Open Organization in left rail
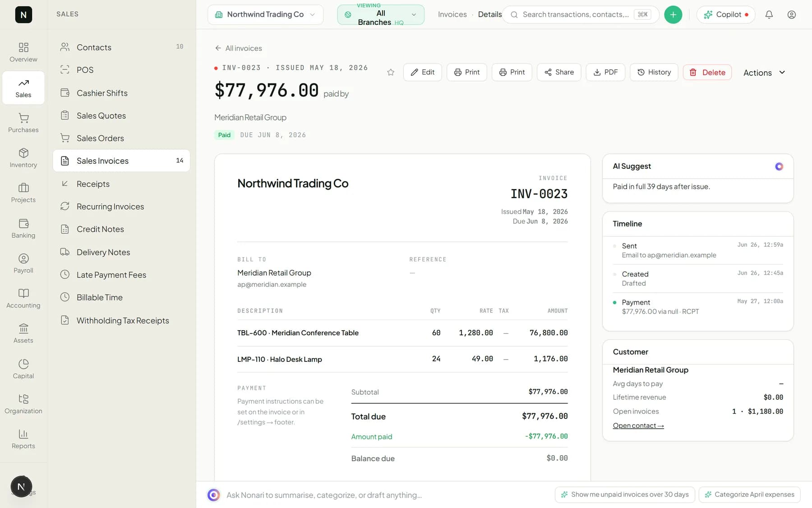 (x=23, y=404)
